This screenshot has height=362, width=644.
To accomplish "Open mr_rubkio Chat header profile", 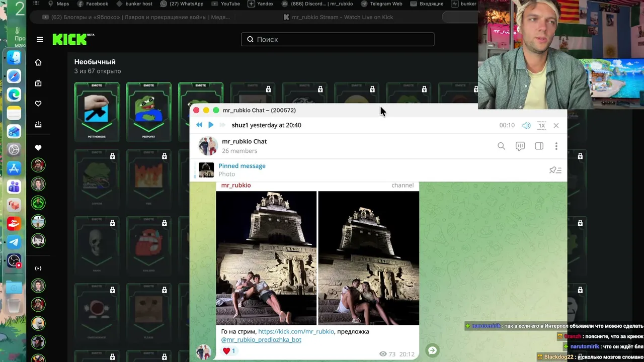I will point(244,146).
